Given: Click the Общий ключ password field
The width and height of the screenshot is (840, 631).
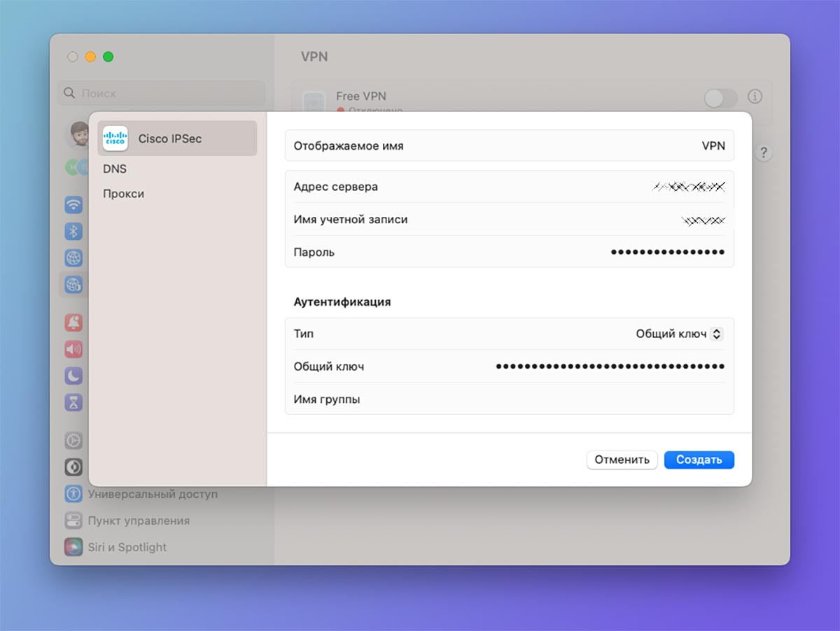Looking at the screenshot, I should click(x=510, y=367).
